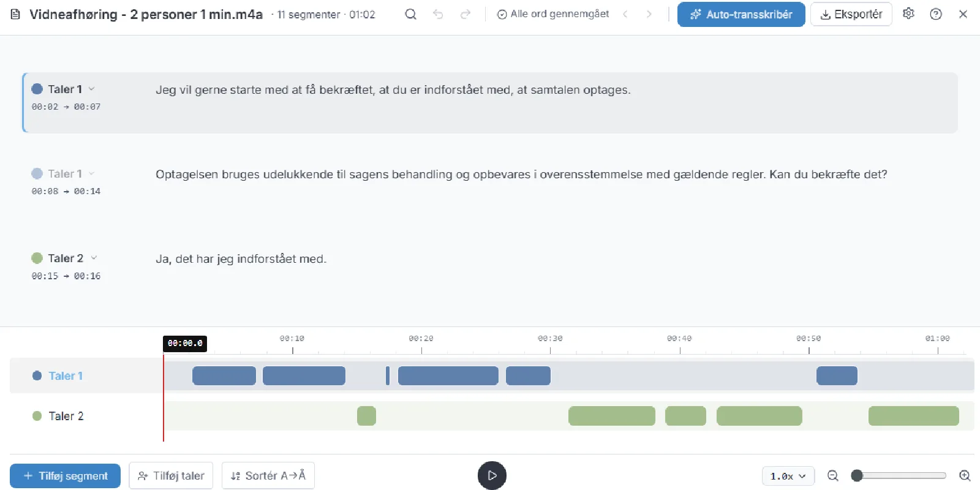Click the Eksportér button
This screenshot has height=490, width=980.
click(851, 14)
